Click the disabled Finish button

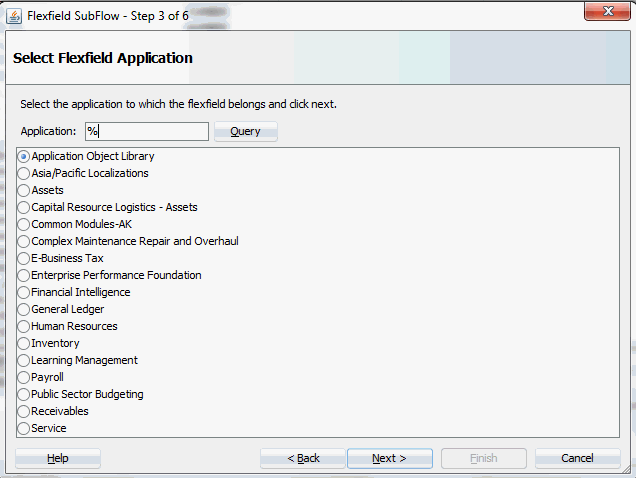[x=484, y=459]
